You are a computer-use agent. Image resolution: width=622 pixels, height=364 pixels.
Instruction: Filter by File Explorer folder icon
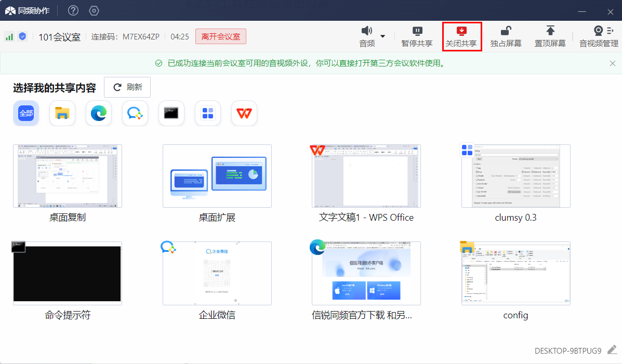tap(62, 113)
